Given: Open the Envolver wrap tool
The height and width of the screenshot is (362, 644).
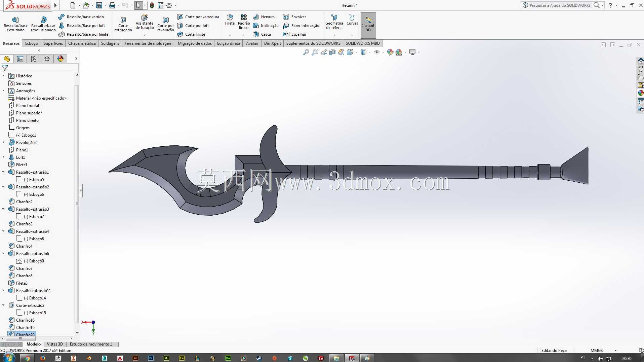Looking at the screenshot, I should click(x=294, y=17).
